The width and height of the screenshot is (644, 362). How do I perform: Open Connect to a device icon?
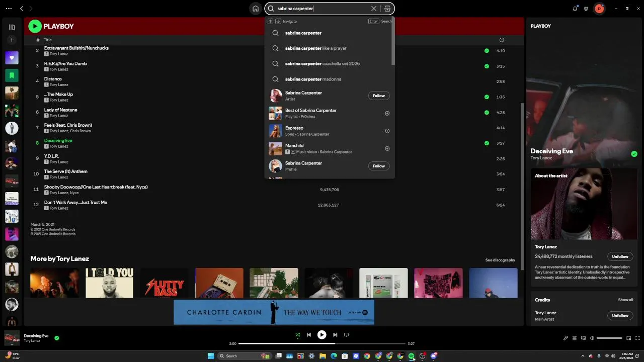click(x=584, y=338)
